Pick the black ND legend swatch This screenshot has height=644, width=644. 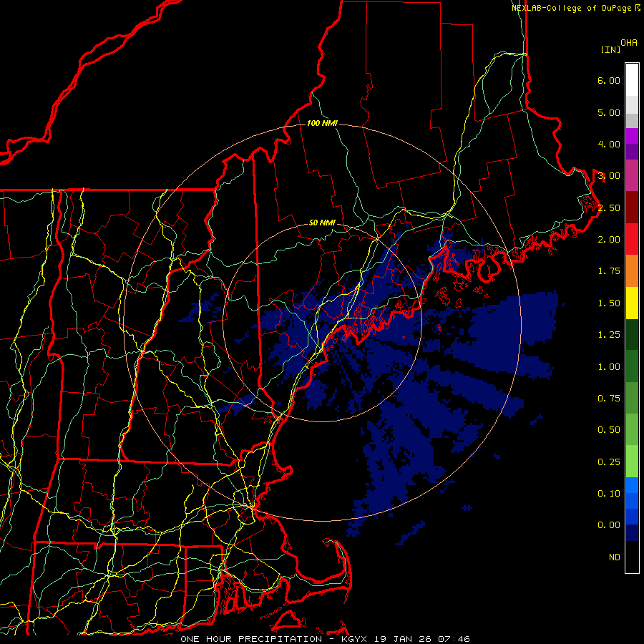click(632, 557)
